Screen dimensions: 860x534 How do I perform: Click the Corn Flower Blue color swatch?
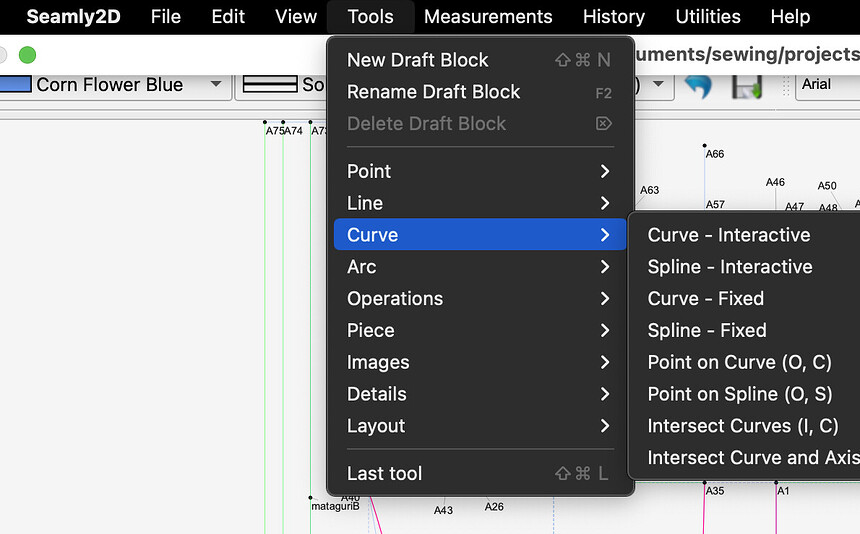(x=15, y=84)
